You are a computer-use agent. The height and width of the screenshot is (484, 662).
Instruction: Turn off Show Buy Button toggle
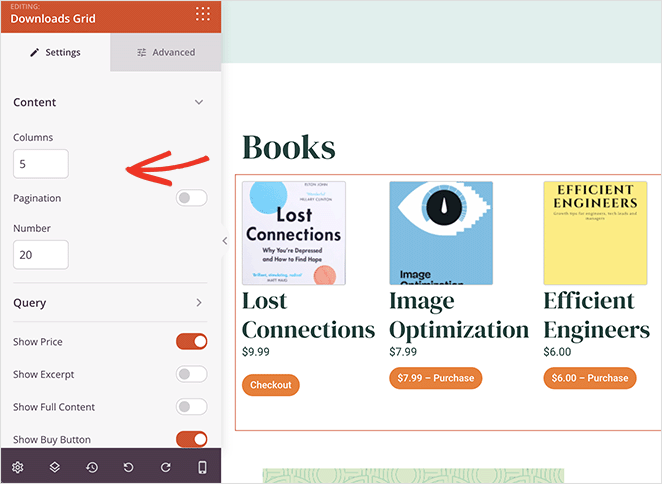click(x=192, y=439)
